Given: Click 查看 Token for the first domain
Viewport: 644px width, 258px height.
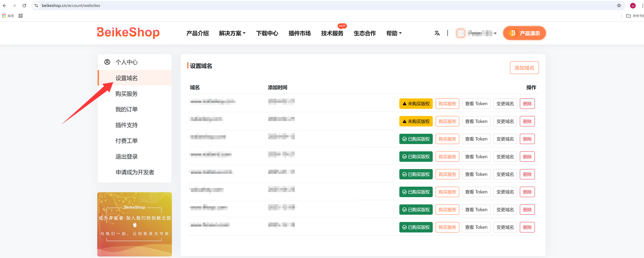Looking at the screenshot, I should click(x=476, y=103).
